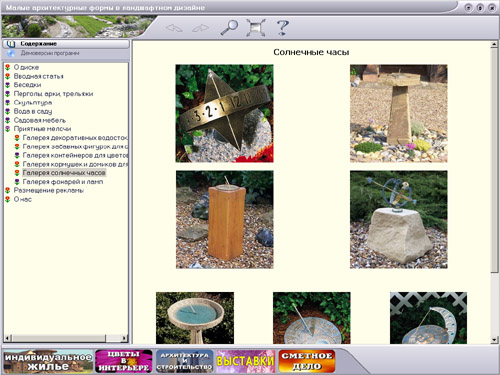500x375 pixels.
Task: Open the Вода в саду section
Action: coord(33,111)
